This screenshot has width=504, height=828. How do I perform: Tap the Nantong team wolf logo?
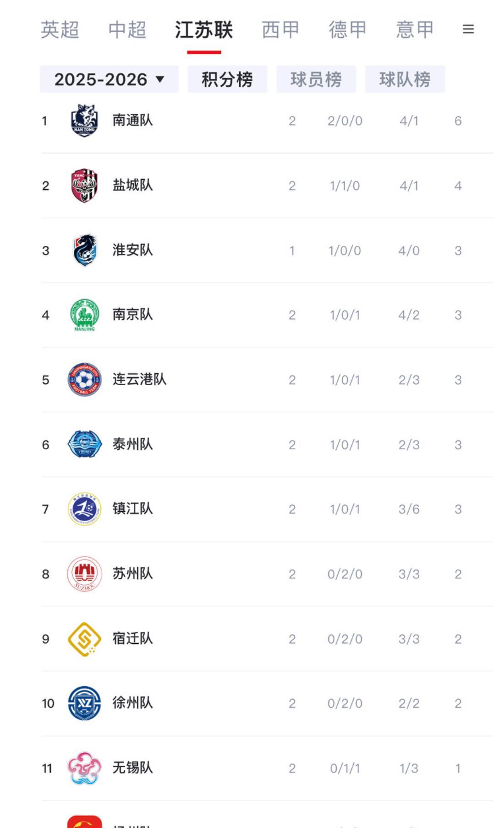coord(84,121)
